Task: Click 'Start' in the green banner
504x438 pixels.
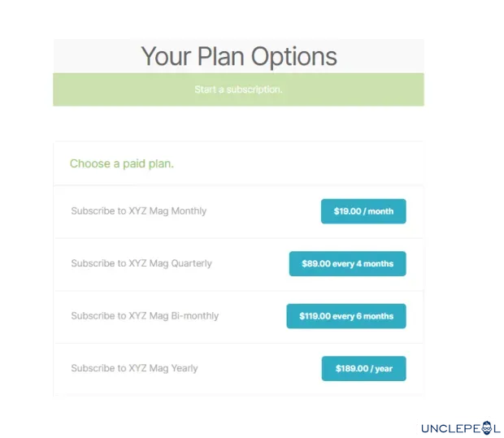Action: pos(205,89)
